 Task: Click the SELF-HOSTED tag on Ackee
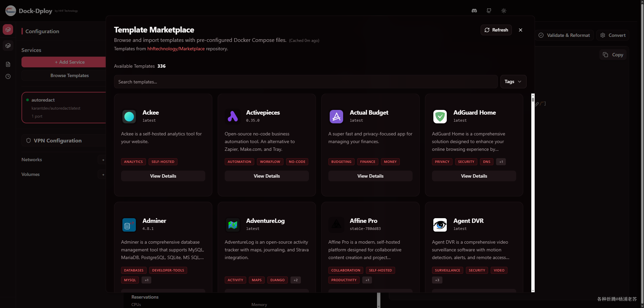[x=163, y=162]
